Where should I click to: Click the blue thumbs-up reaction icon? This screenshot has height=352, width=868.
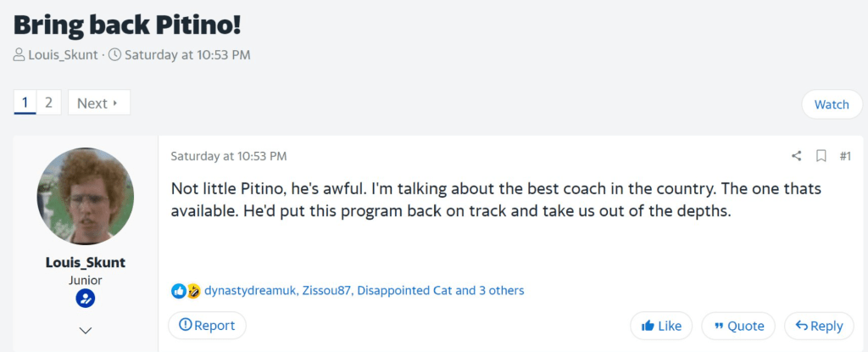179,291
